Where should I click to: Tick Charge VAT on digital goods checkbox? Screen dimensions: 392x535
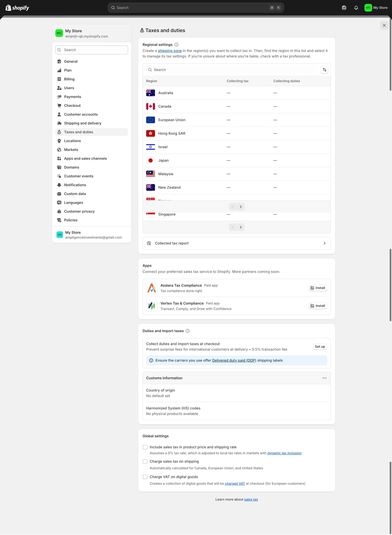pos(145,477)
